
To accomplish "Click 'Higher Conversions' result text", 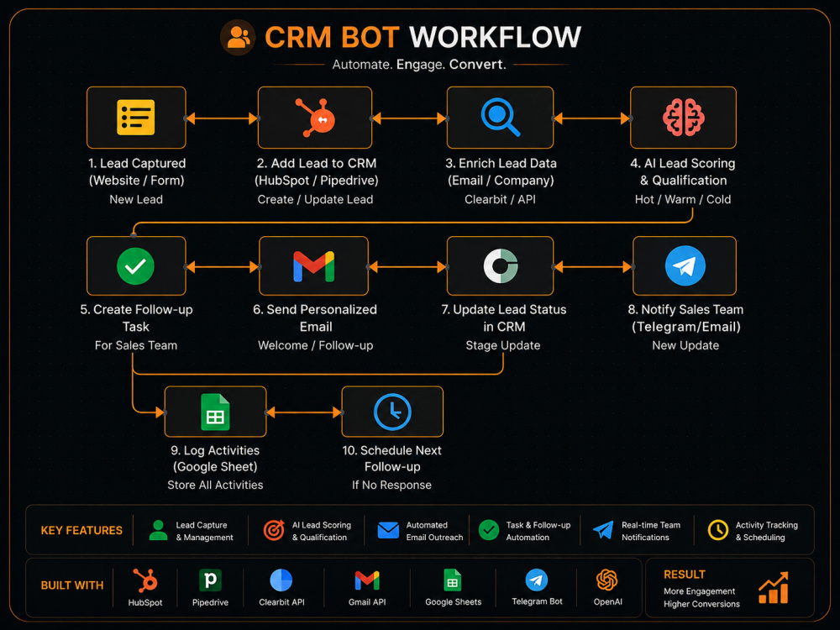I will (x=701, y=604).
